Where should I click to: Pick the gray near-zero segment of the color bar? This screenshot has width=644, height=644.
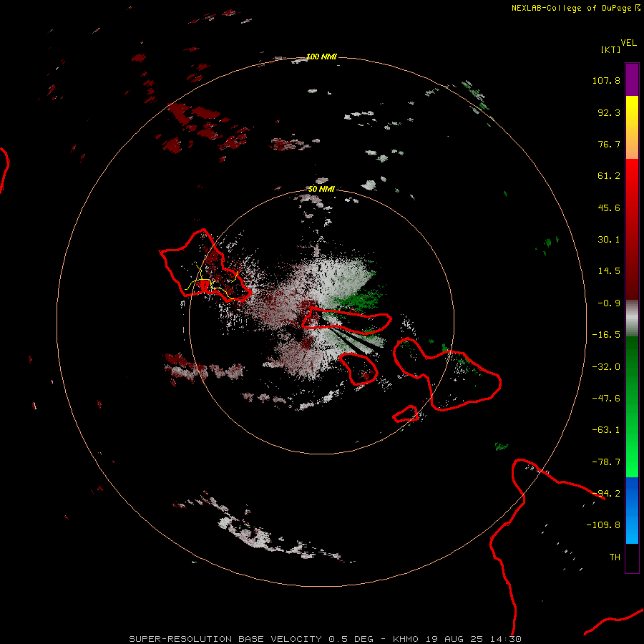(x=632, y=318)
